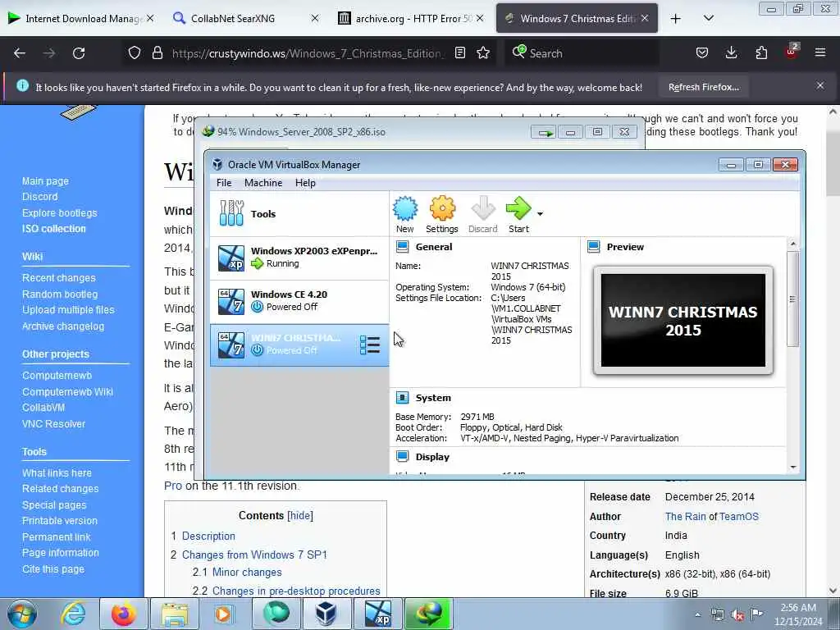Viewport: 840px width, 630px height.
Task: Click the Preview section header
Action: (625, 247)
